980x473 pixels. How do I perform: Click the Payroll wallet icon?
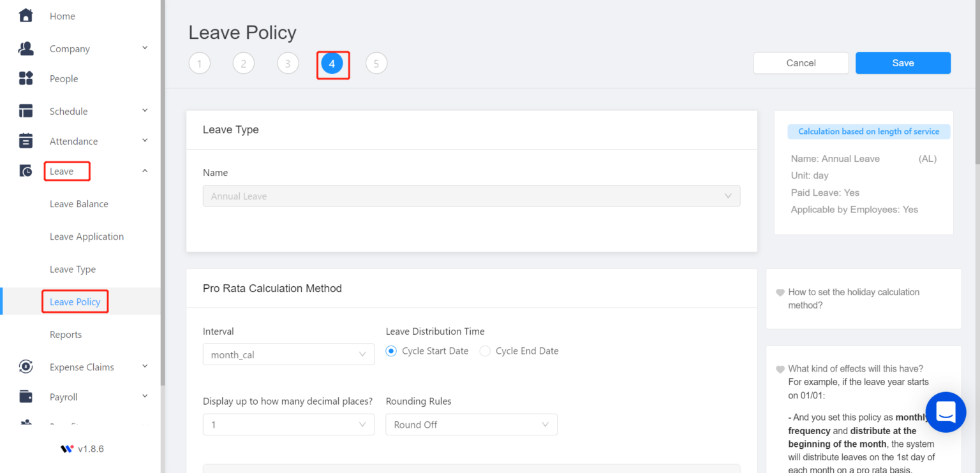click(26, 397)
